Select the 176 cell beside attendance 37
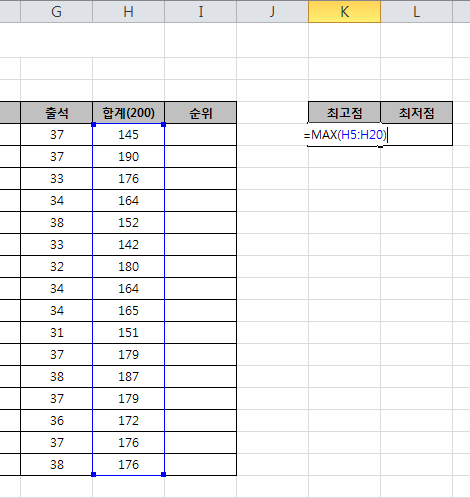470x498 pixels. [x=128, y=443]
